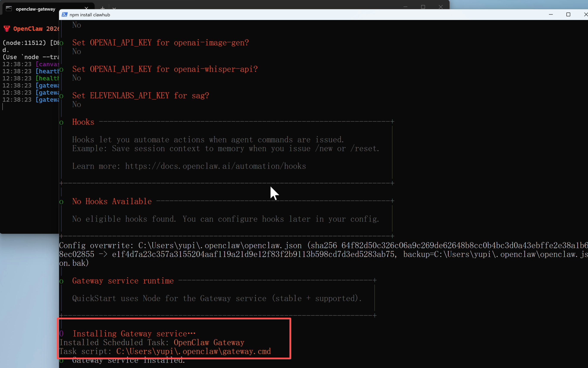
Task: Close the background Windows Terminal window
Action: tap(441, 7)
